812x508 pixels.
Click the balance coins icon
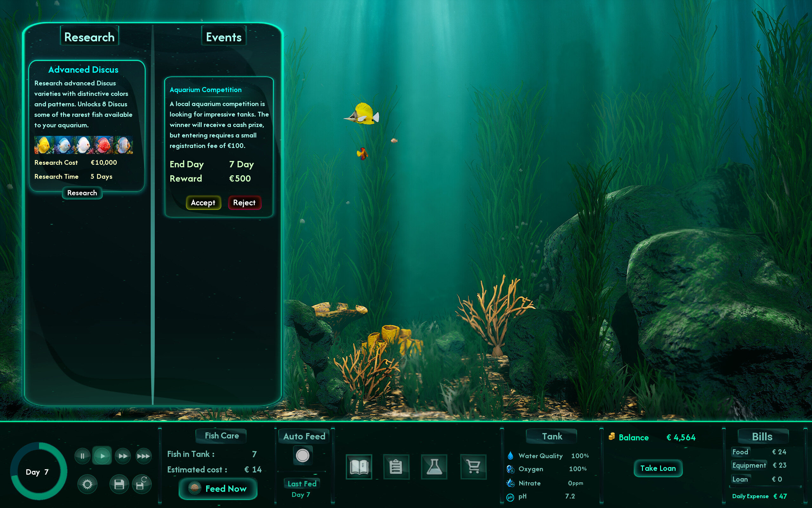[612, 437]
